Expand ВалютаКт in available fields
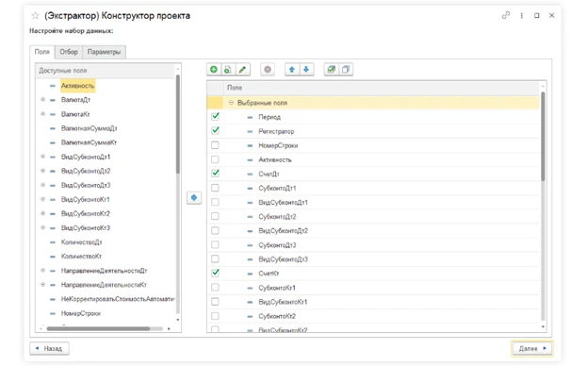 click(x=42, y=114)
